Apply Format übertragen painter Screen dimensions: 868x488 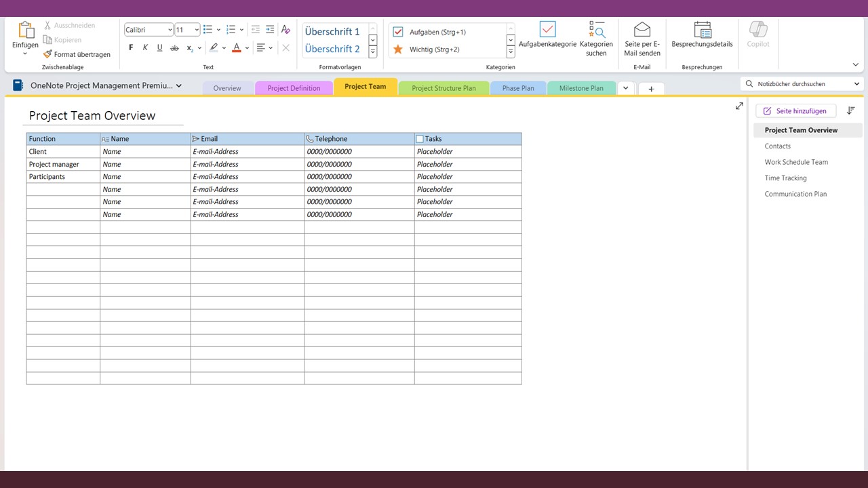coord(77,54)
